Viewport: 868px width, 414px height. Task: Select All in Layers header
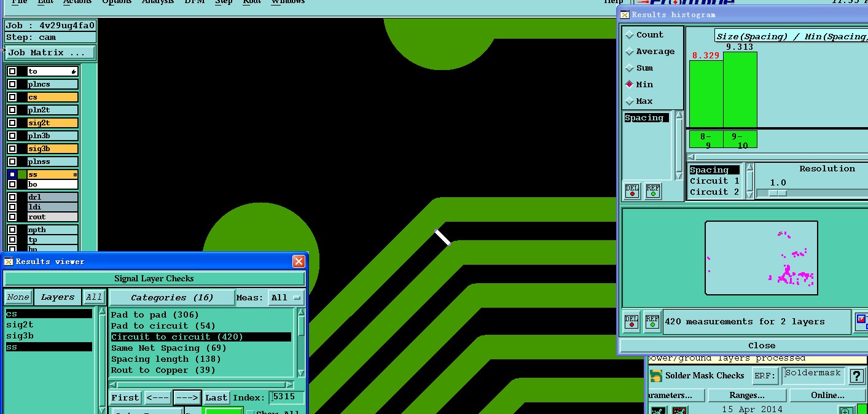pos(93,297)
